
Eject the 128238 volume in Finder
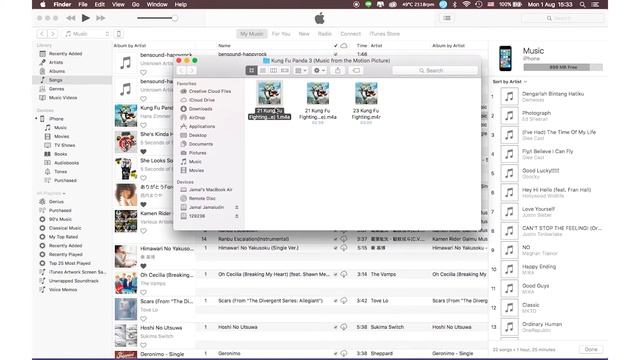tap(236, 216)
